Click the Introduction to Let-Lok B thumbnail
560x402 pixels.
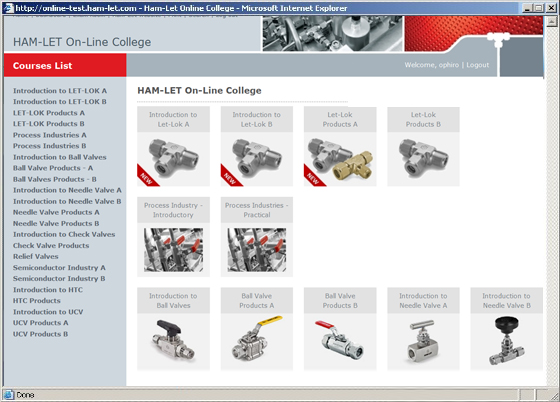click(x=257, y=160)
